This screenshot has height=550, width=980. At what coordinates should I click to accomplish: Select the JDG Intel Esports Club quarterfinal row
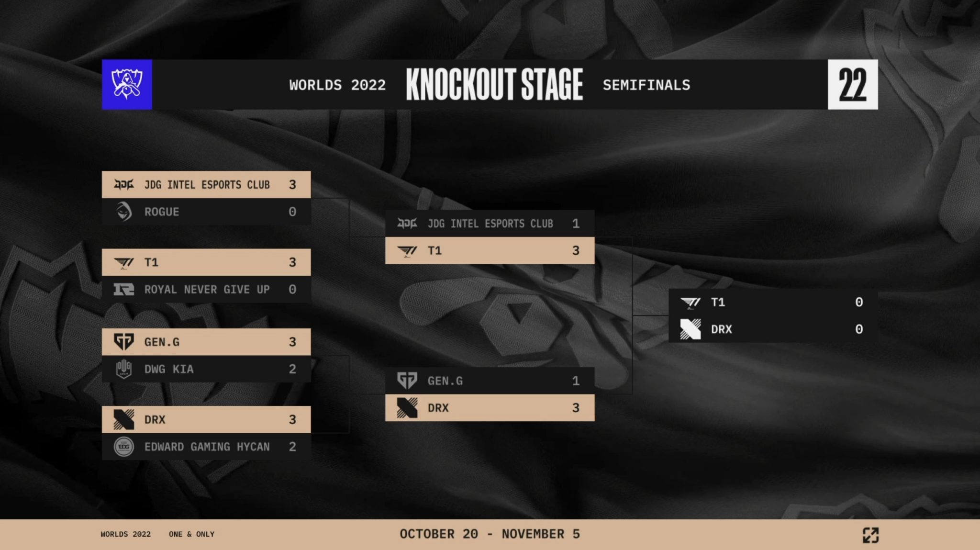(206, 185)
